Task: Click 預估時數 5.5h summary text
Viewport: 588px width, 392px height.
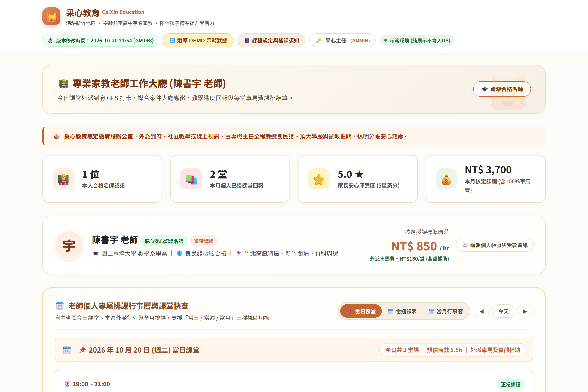Action: tap(445, 350)
